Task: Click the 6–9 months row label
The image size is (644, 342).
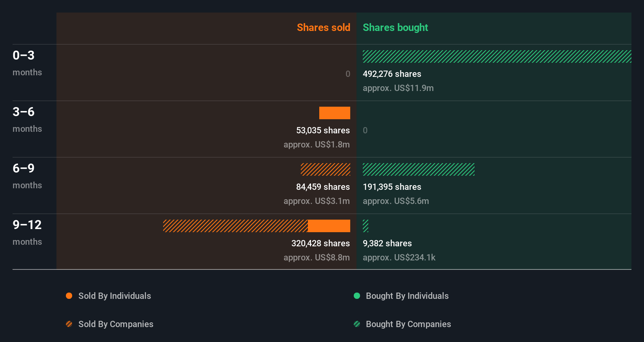Action: click(27, 176)
